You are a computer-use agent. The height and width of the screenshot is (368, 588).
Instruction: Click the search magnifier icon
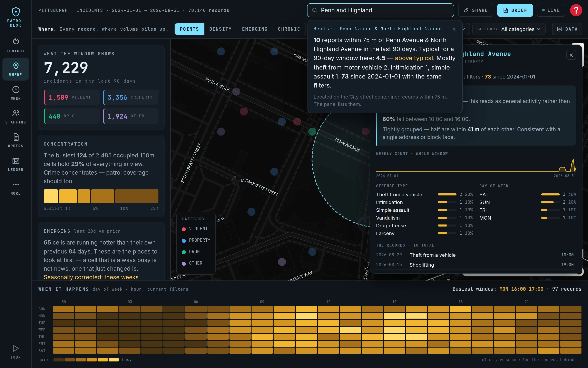314,10
